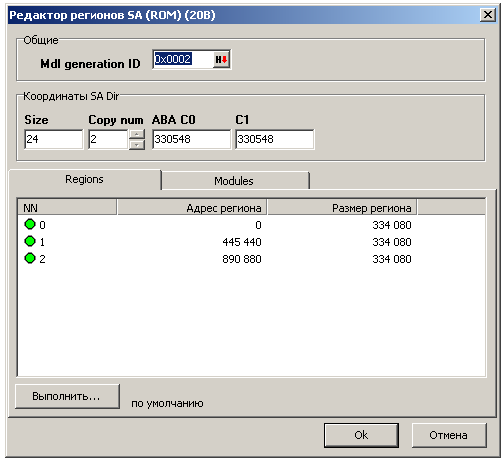
Task: Increase Copy num with the up spinner arrow
Action: [x=137, y=134]
